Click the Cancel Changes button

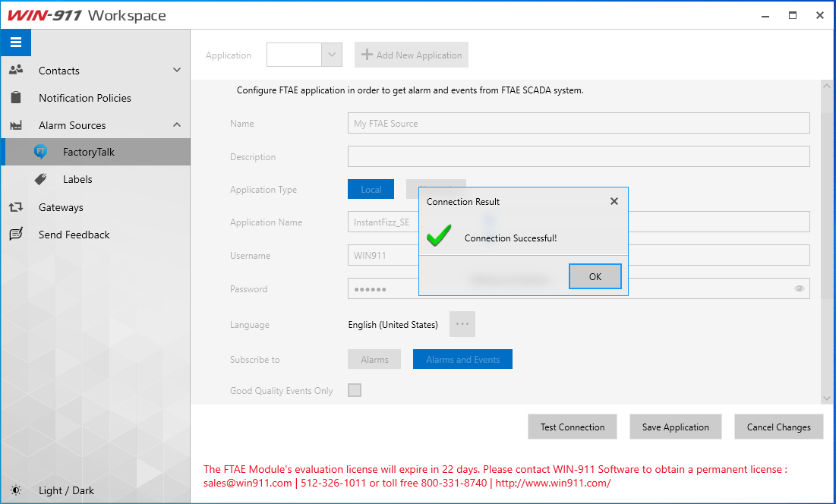click(778, 427)
